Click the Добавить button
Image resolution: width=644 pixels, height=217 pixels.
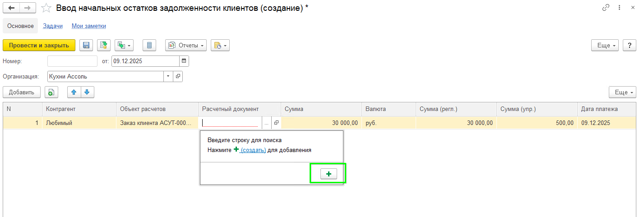tap(22, 92)
